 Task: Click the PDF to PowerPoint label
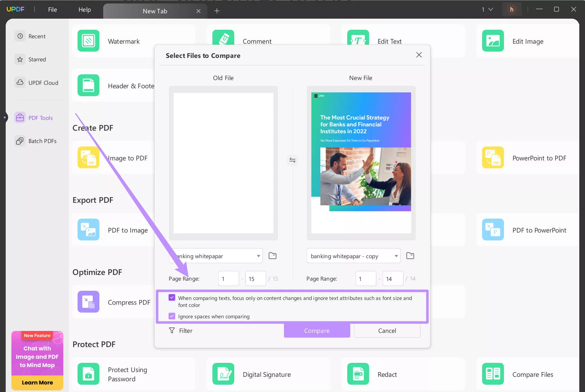coord(539,230)
